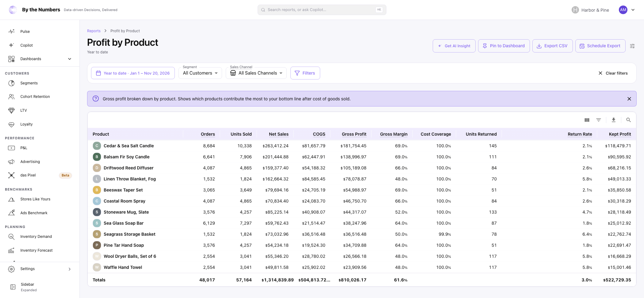Click the info question mark icon in banner
The image size is (644, 298).
click(x=96, y=99)
